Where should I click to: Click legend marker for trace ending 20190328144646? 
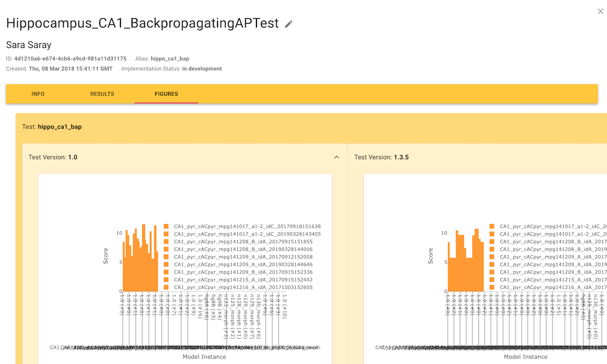(166, 264)
